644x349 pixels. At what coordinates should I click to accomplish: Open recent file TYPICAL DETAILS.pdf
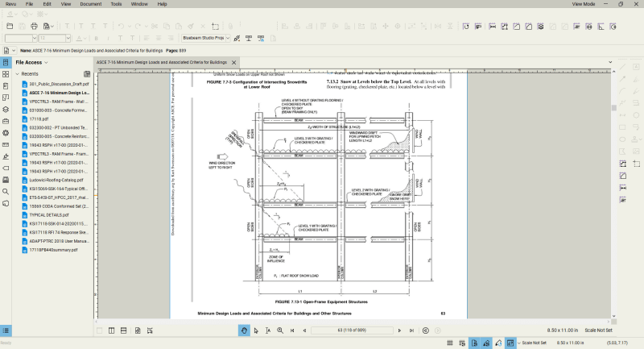pyautogui.click(x=49, y=214)
